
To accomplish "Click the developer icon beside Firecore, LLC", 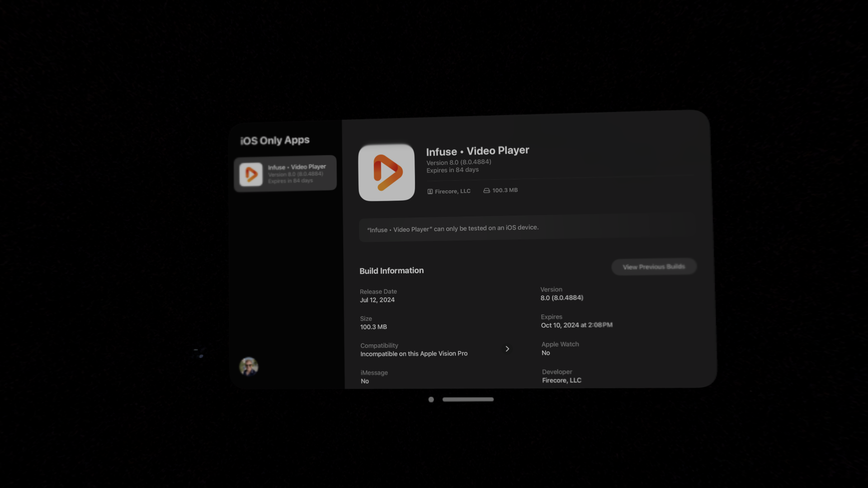I will pos(430,192).
